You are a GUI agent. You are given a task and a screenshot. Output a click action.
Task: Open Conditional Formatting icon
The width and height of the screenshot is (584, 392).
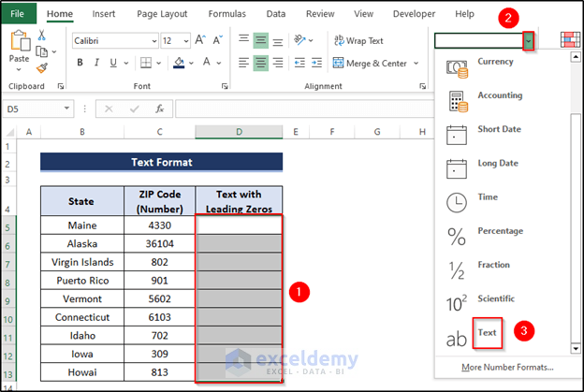(570, 40)
